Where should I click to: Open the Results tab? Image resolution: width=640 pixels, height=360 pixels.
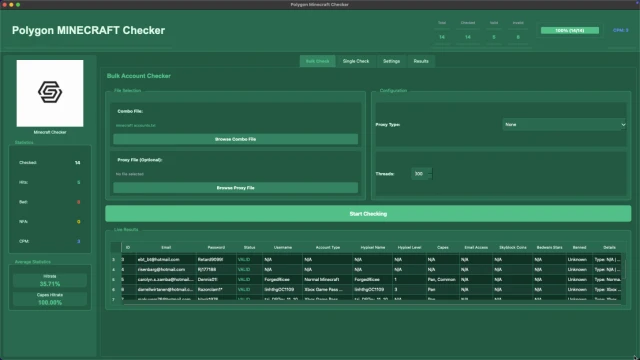click(421, 61)
